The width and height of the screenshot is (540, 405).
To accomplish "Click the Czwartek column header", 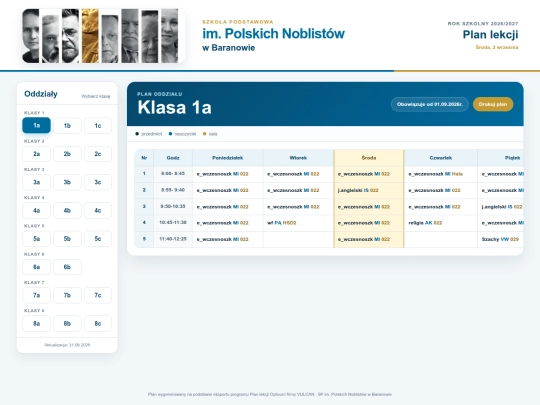I will (x=440, y=158).
